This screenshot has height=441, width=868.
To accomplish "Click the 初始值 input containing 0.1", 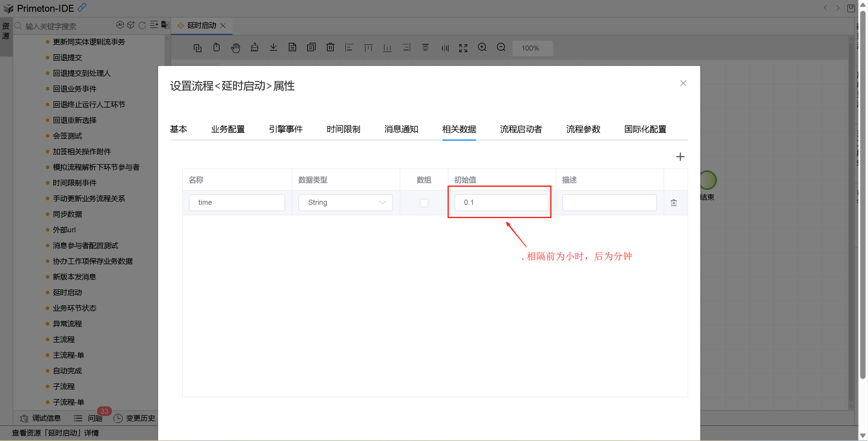I will (501, 202).
